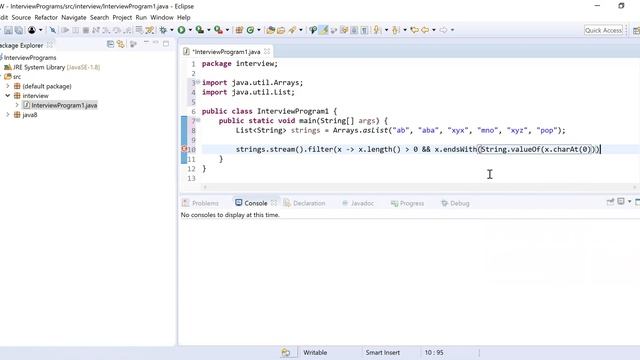Click the New Java Package icon
Image resolution: width=640 pixels, height=360 pixels.
[x=239, y=30]
